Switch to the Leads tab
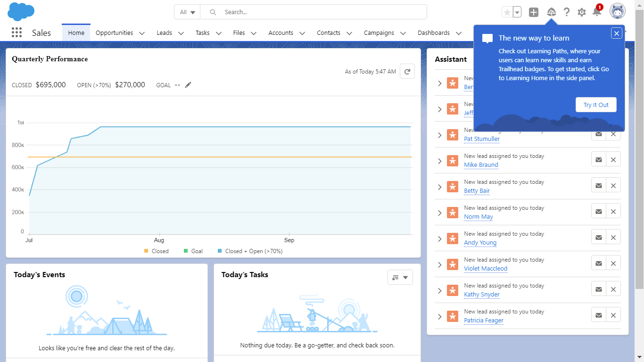644x362 pixels. (x=165, y=33)
